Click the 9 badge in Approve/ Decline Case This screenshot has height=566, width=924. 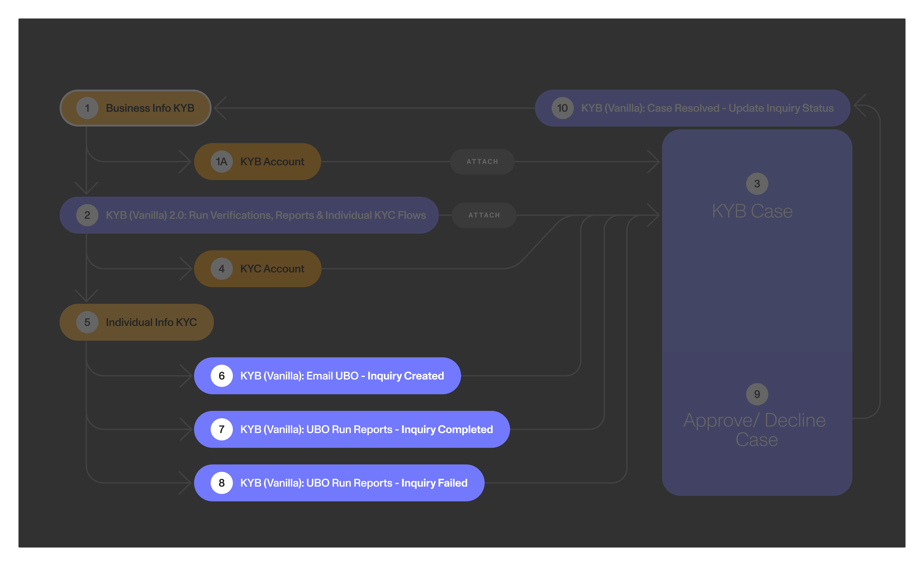coord(757,394)
